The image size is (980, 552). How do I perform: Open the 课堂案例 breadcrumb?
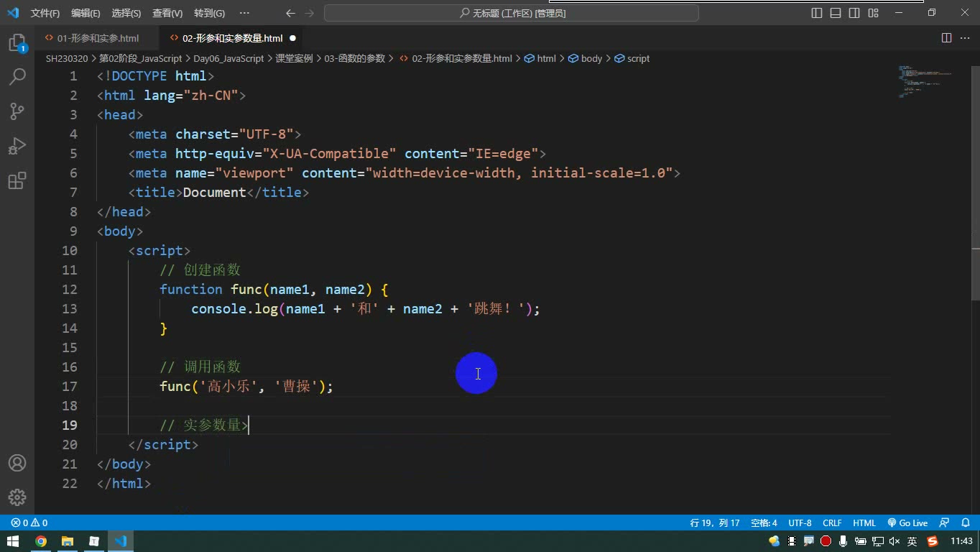click(294, 58)
